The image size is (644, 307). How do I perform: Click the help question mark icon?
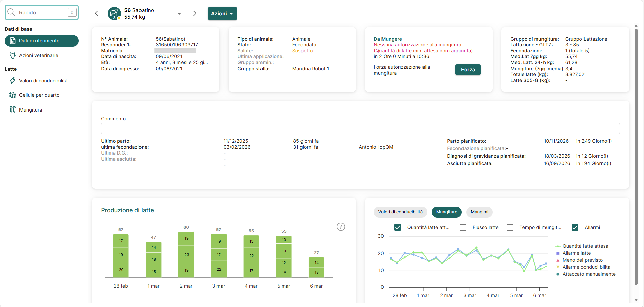click(x=340, y=227)
